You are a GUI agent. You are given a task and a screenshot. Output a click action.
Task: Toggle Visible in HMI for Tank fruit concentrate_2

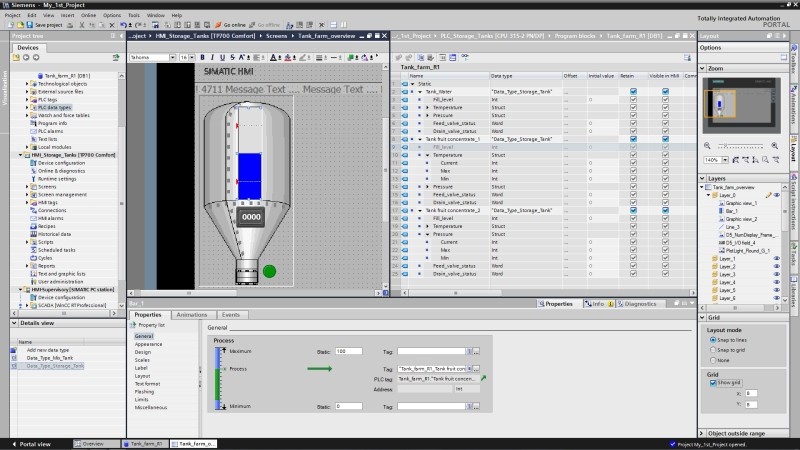coord(665,210)
